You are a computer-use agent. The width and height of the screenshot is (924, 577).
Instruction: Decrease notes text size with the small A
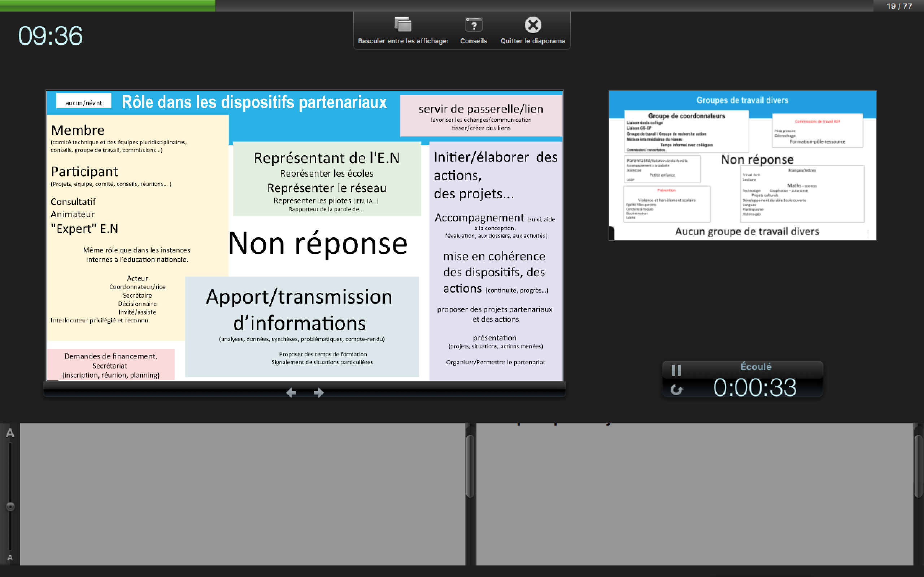[x=10, y=558]
